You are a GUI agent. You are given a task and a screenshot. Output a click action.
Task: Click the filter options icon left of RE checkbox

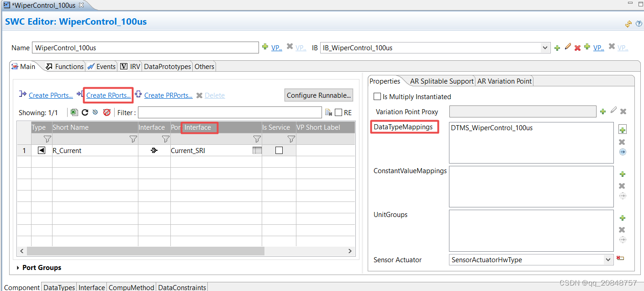[328, 112]
